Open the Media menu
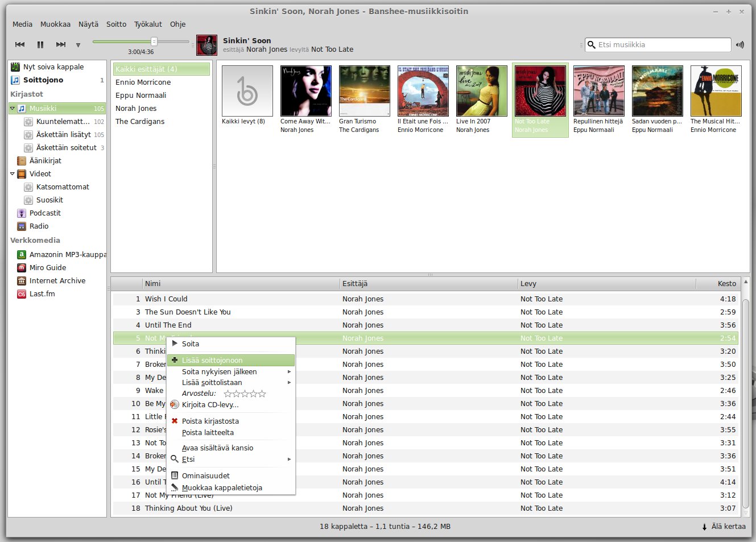756x542 pixels. 22,24
